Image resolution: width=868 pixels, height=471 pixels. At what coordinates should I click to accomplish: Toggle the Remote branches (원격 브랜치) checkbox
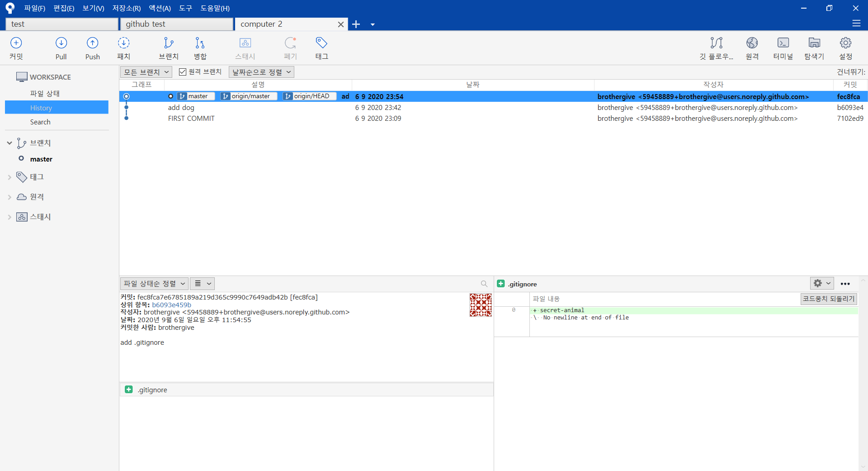pos(183,72)
